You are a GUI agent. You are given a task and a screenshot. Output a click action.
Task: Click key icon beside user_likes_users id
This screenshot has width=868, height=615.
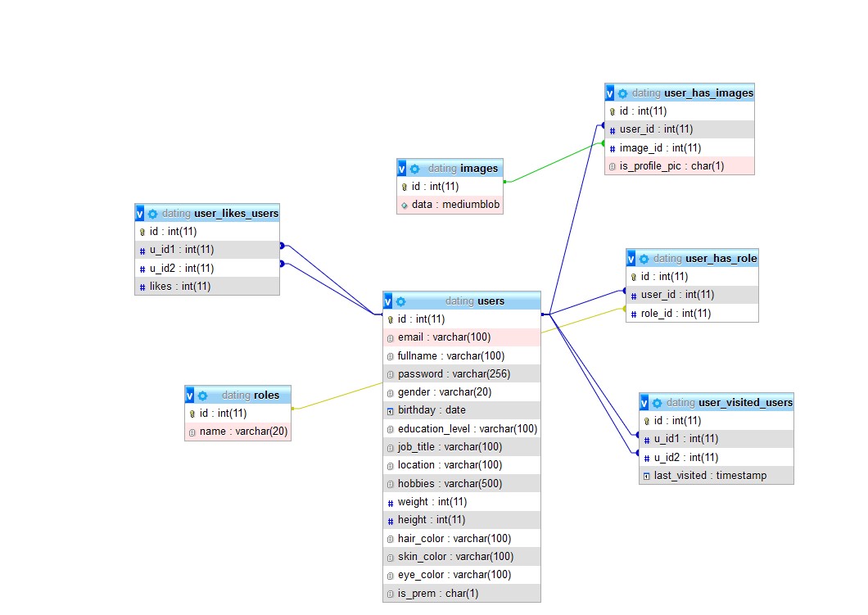(x=142, y=232)
